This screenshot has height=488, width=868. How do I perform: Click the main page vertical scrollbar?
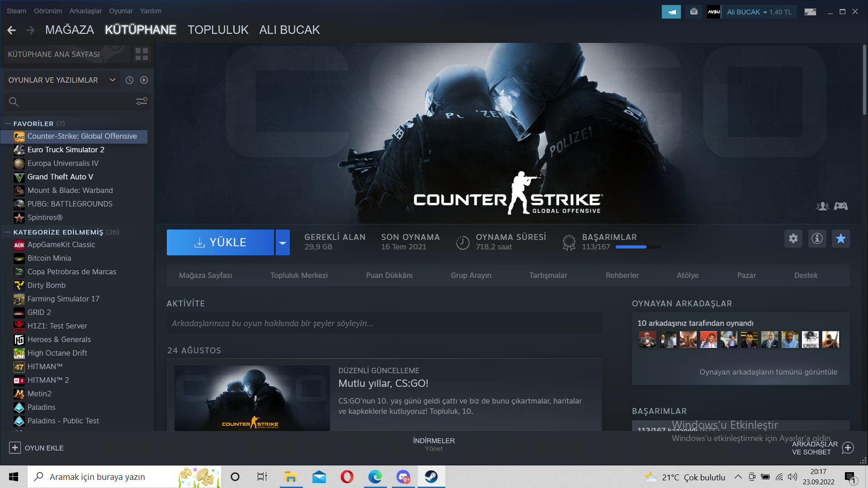(864, 80)
